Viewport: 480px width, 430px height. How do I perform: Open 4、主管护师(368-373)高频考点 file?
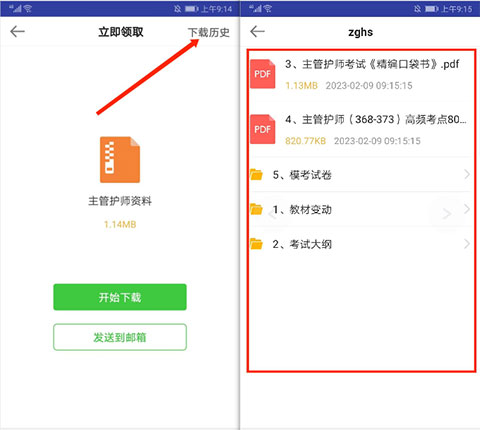tap(360, 129)
